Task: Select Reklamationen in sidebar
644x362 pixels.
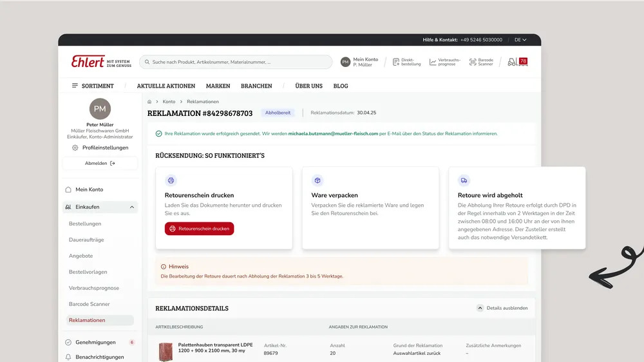Action: point(100,320)
